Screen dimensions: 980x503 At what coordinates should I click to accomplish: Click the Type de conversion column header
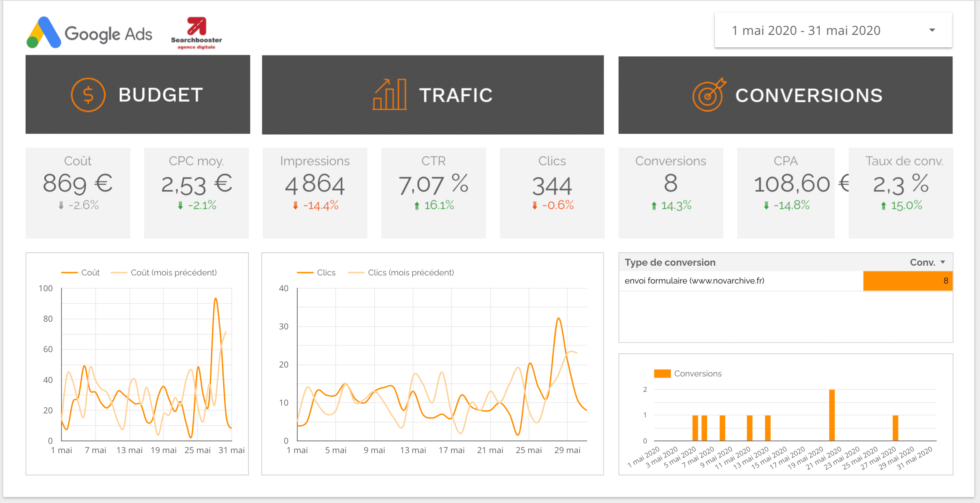(x=670, y=262)
